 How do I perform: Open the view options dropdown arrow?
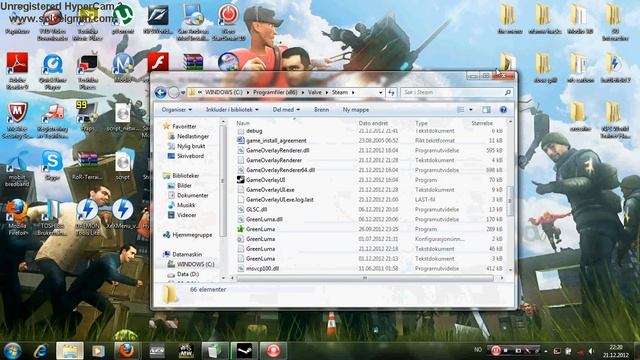click(471, 110)
